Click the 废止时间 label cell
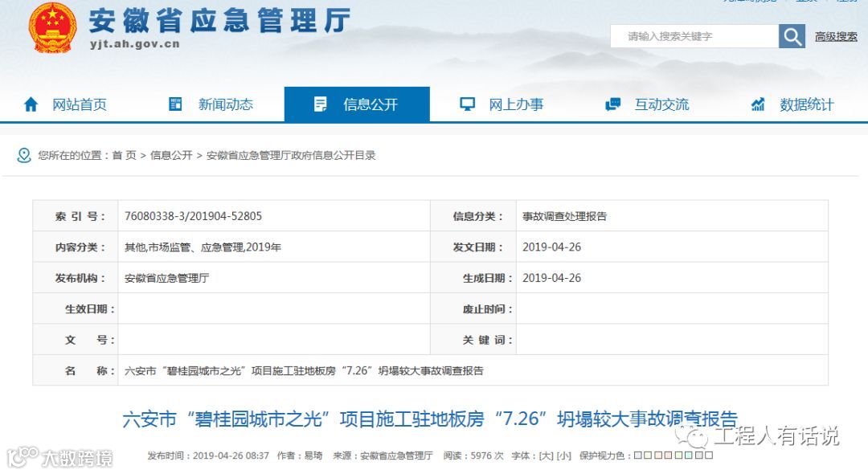This screenshot has width=868, height=474. [473, 309]
